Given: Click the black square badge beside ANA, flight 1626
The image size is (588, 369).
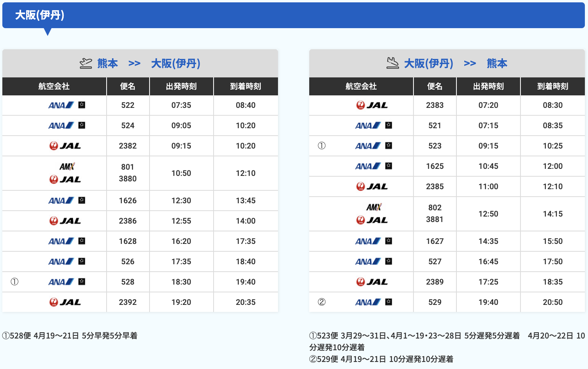Looking at the screenshot, I should [x=82, y=200].
